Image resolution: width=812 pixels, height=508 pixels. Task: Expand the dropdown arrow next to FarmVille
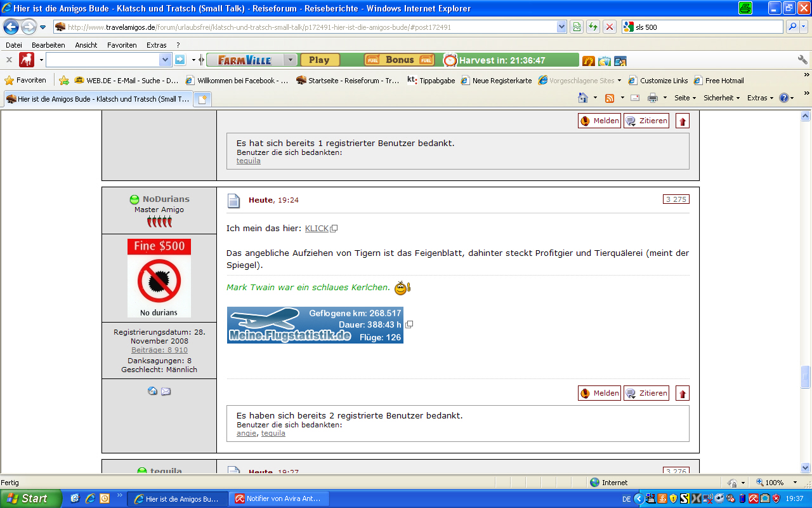pyautogui.click(x=290, y=60)
